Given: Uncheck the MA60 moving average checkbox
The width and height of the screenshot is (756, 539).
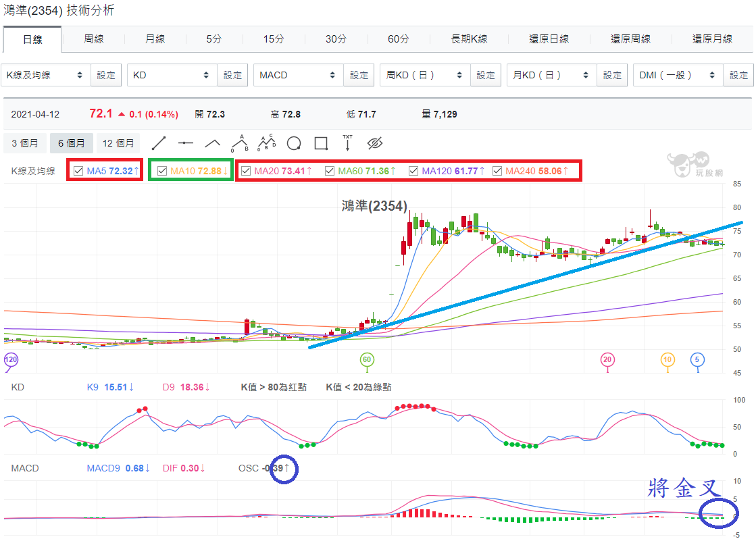Looking at the screenshot, I should (x=330, y=171).
